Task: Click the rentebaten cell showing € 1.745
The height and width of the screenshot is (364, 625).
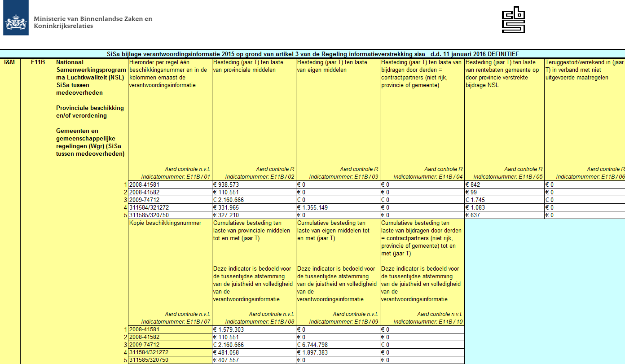Action: coord(504,200)
